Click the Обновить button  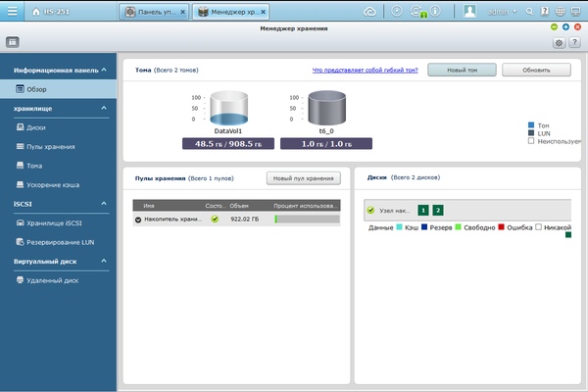(x=536, y=70)
